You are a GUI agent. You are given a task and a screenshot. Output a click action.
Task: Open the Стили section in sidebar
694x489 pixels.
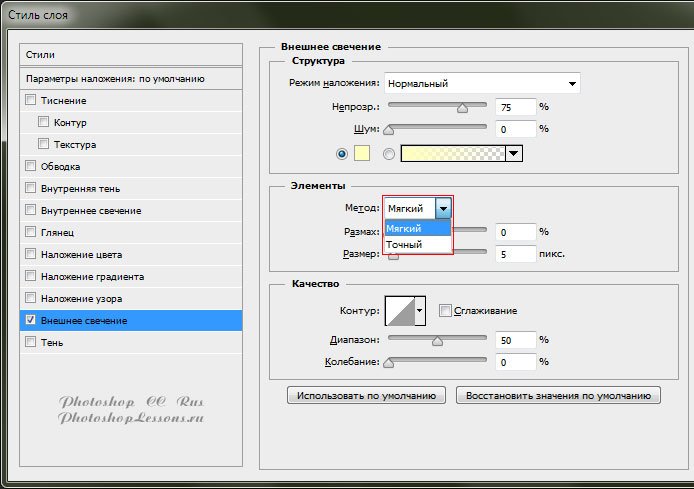click(130, 55)
